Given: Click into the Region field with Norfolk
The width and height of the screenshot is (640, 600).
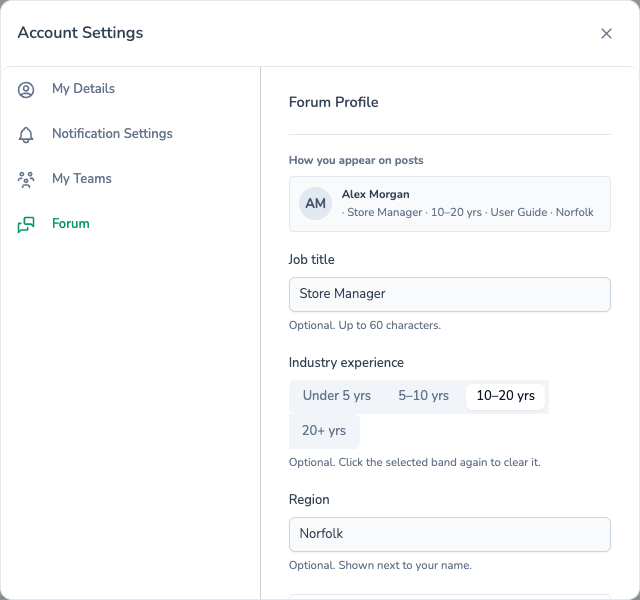Looking at the screenshot, I should click(x=450, y=534).
